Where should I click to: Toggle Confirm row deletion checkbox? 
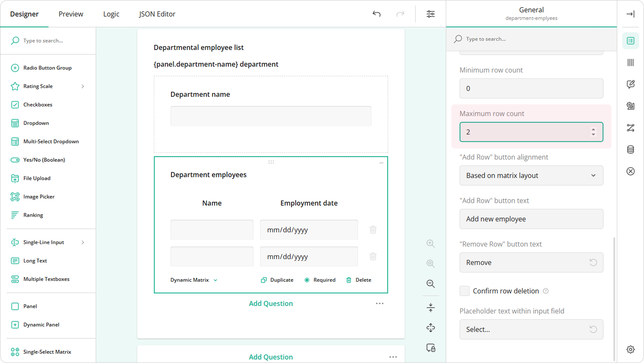[x=465, y=291]
